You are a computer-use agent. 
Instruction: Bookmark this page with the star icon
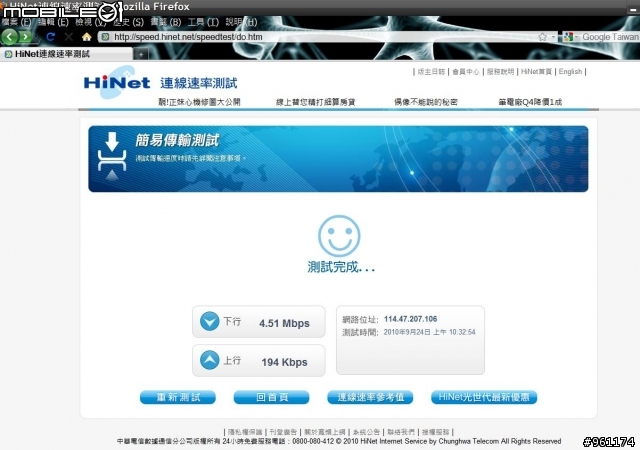click(x=542, y=37)
